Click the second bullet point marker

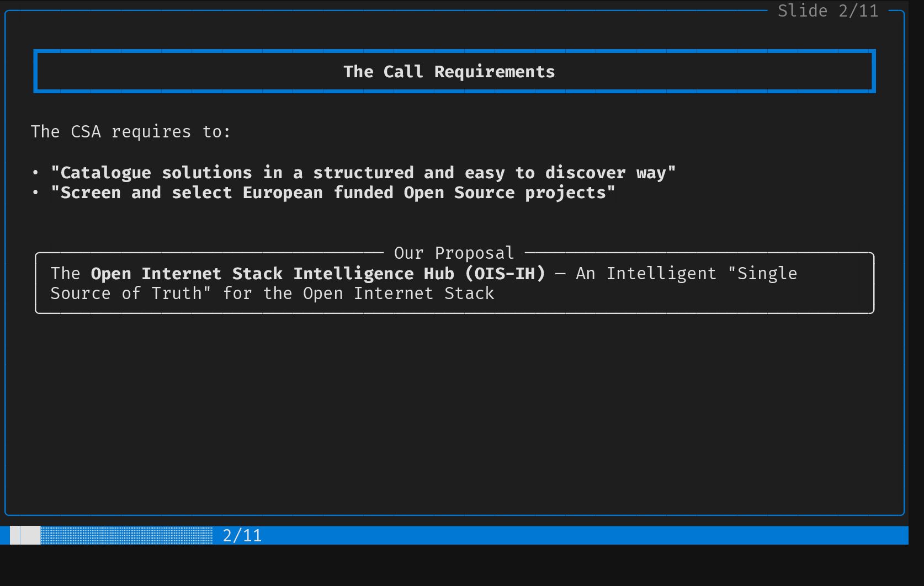click(x=36, y=193)
